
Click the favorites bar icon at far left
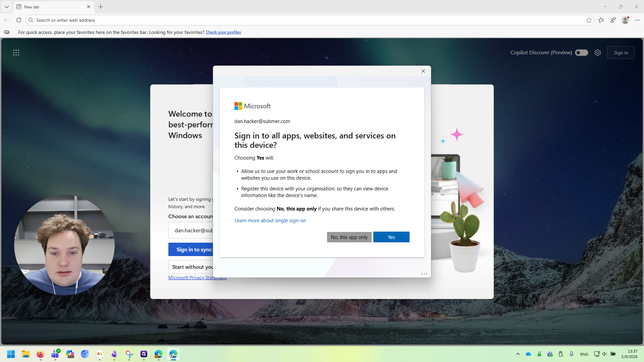(x=7, y=32)
